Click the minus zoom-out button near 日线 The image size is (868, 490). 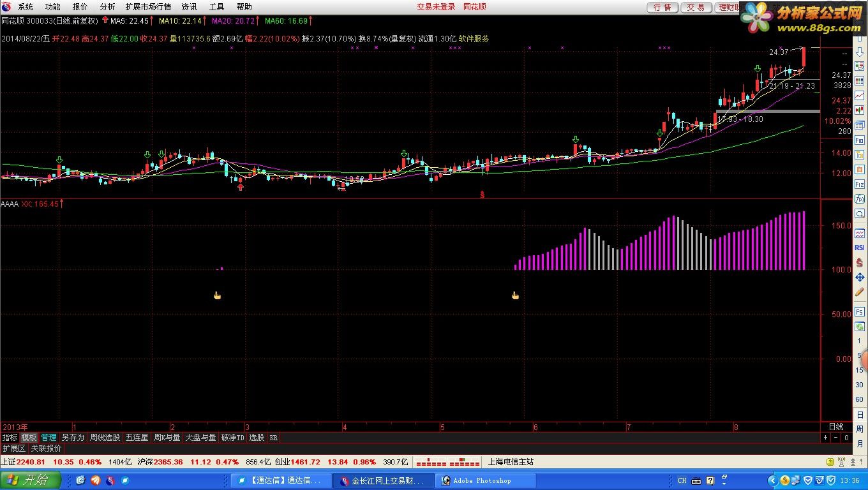(835, 438)
